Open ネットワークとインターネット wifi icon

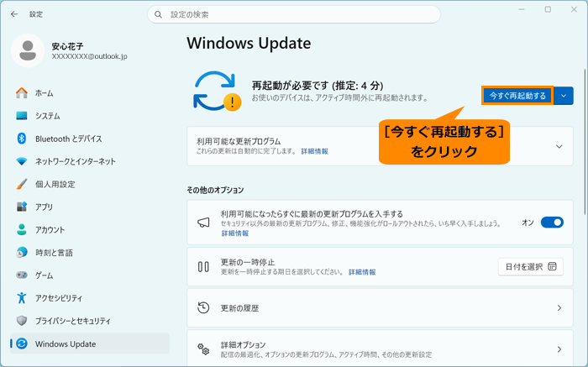tap(22, 161)
